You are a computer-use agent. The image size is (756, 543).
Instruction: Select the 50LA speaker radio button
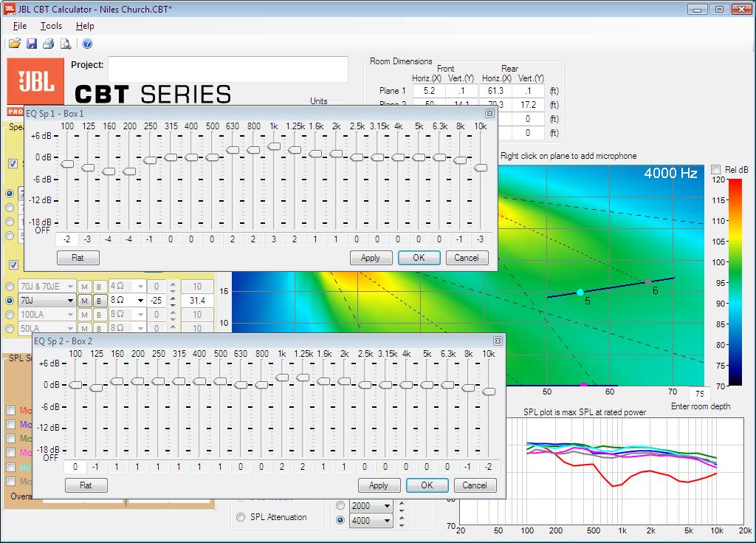point(10,328)
